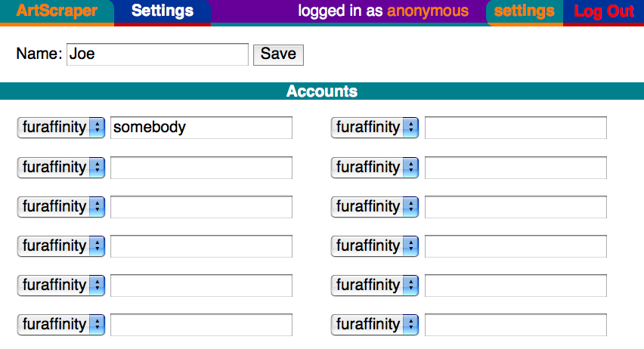Expand fourth left-column furaffinity dropdown
Viewport: 644px width, 349px height.
click(x=60, y=246)
